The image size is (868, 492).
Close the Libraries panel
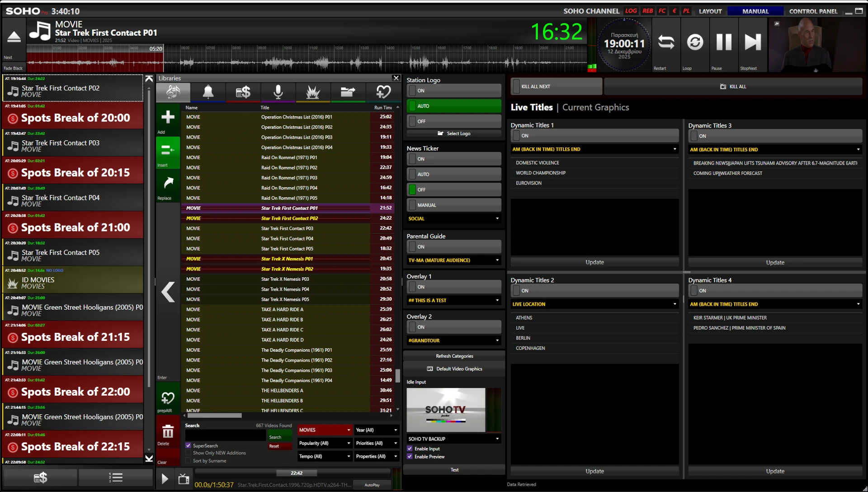(396, 78)
